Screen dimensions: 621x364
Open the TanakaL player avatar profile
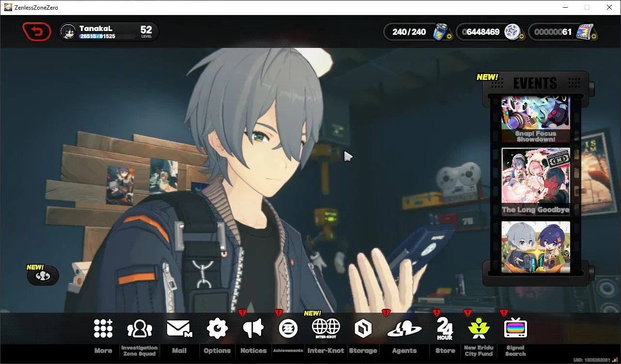[x=68, y=32]
